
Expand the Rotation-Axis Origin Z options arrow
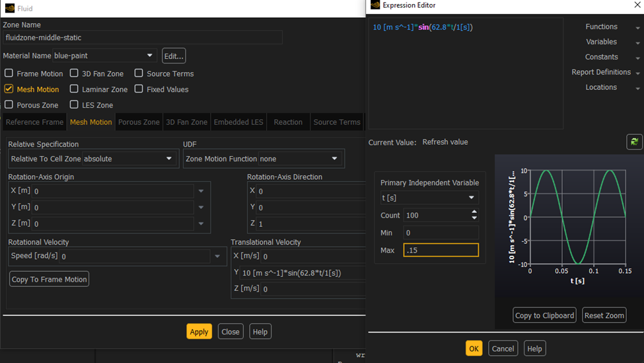click(x=201, y=223)
